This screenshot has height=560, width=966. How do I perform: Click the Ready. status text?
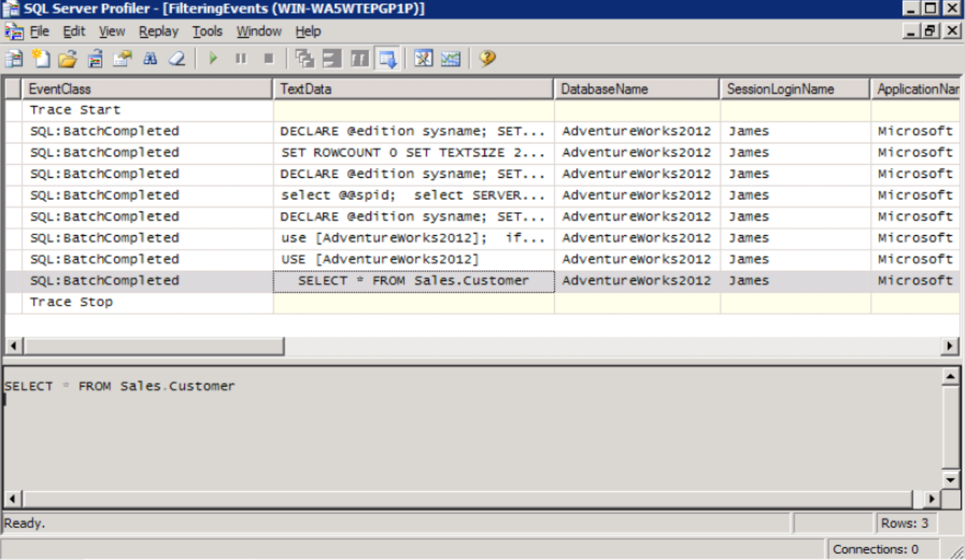pos(24,523)
